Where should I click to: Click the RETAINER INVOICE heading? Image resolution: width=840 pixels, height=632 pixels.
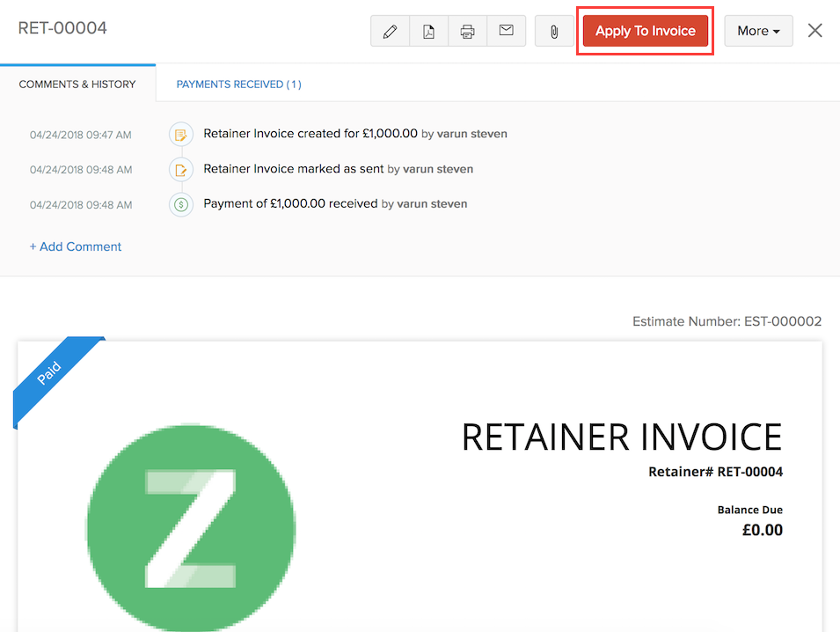click(x=622, y=437)
